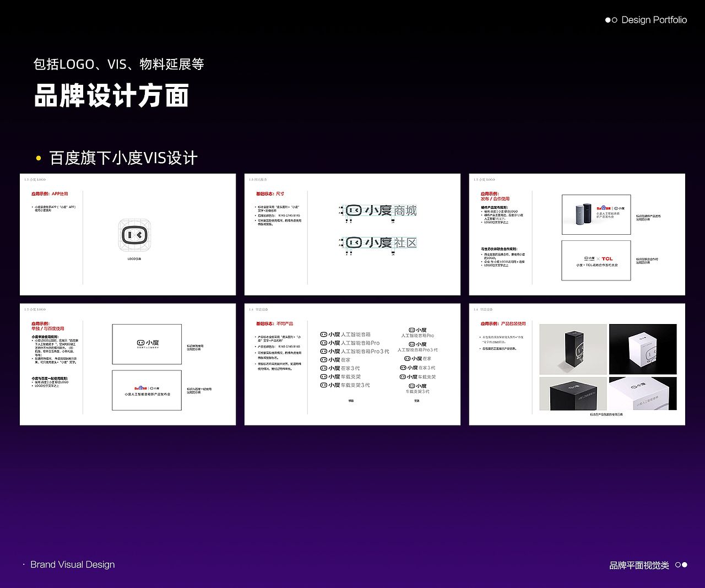Screen dimensions: 705x588
Task: Click the footer label '品牌平面视觉类'
Action: tap(639, 565)
